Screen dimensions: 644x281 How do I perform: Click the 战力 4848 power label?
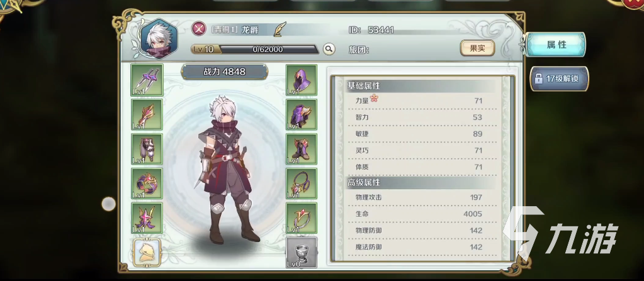[x=224, y=72]
